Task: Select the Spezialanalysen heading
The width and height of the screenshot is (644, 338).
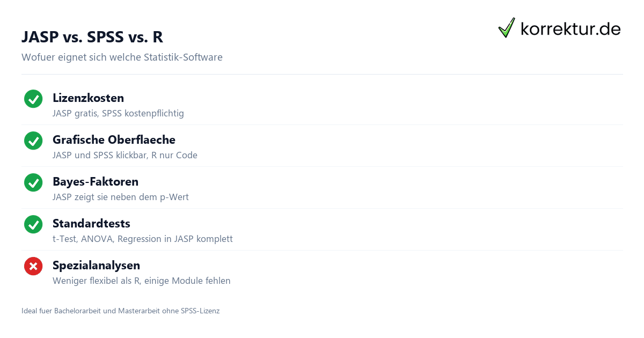Action: point(96,266)
